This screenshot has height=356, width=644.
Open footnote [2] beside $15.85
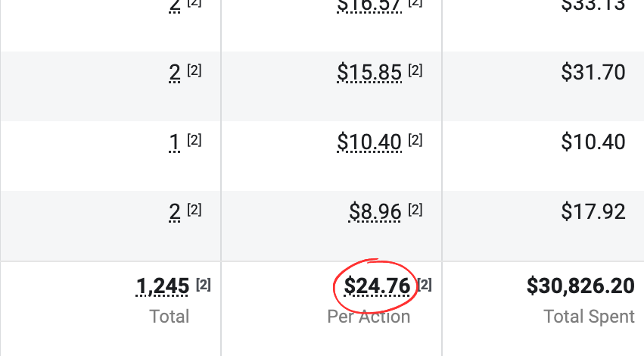click(x=415, y=70)
